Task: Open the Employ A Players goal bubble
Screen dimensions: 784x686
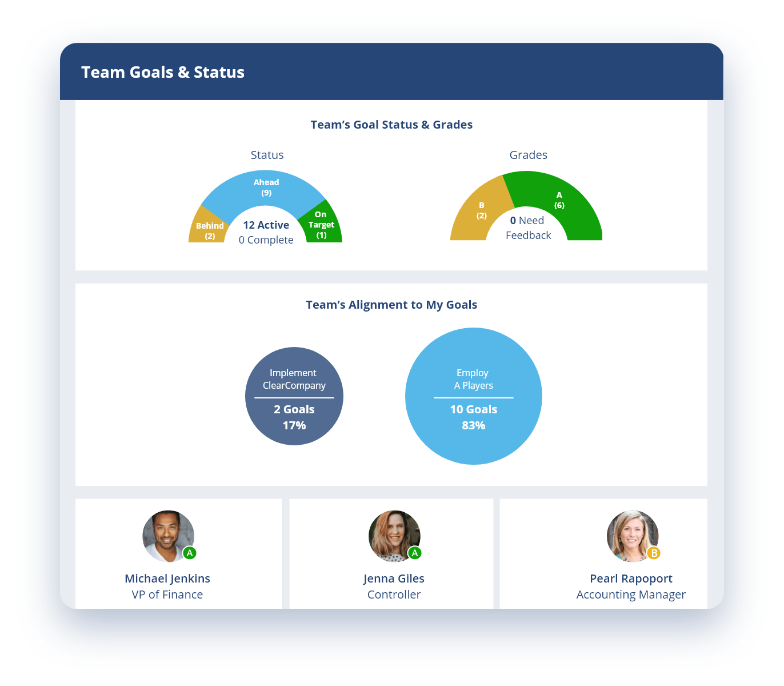Action: pos(474,396)
